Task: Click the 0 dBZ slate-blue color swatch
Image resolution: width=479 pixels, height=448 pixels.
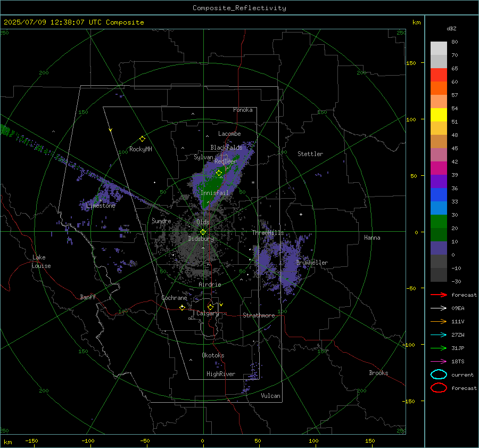Action: [x=439, y=248]
